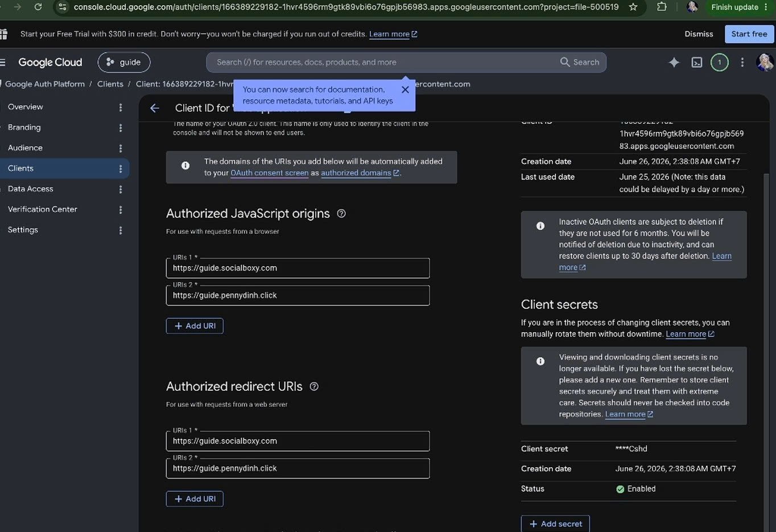
Task: Go to Google Cloud home logo
Action: tap(50, 62)
